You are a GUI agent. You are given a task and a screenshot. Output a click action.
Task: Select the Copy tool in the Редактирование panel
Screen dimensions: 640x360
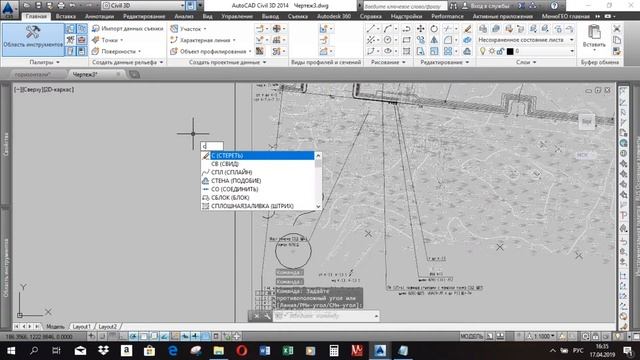(x=420, y=40)
